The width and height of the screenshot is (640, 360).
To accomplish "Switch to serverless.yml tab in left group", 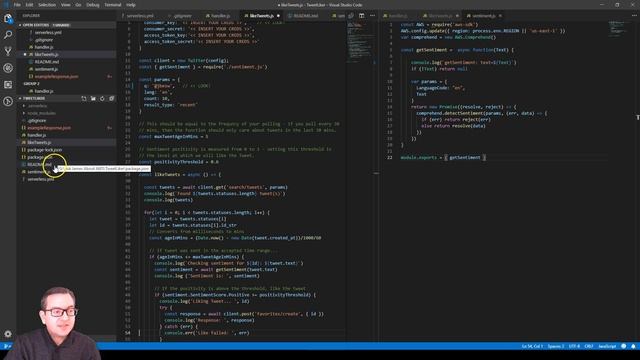I will tap(139, 16).
